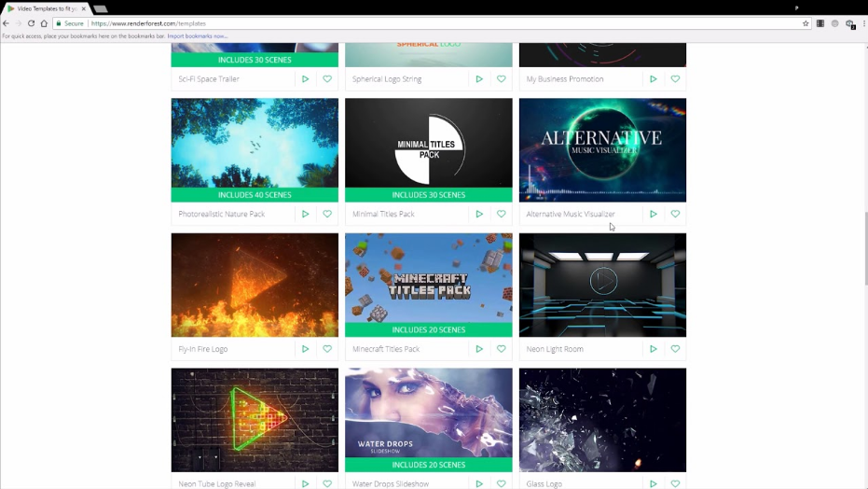Click the Fly-In Fire Logo title
The image size is (868, 489).
[202, 349]
